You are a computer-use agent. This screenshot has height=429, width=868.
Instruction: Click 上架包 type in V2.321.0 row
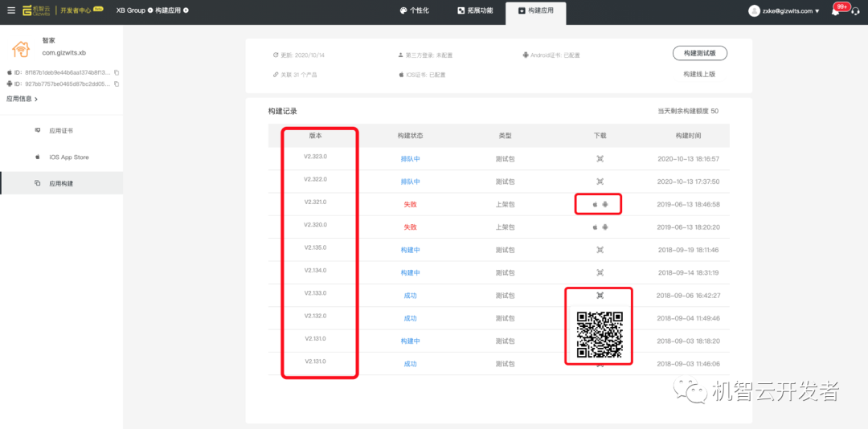pyautogui.click(x=505, y=204)
